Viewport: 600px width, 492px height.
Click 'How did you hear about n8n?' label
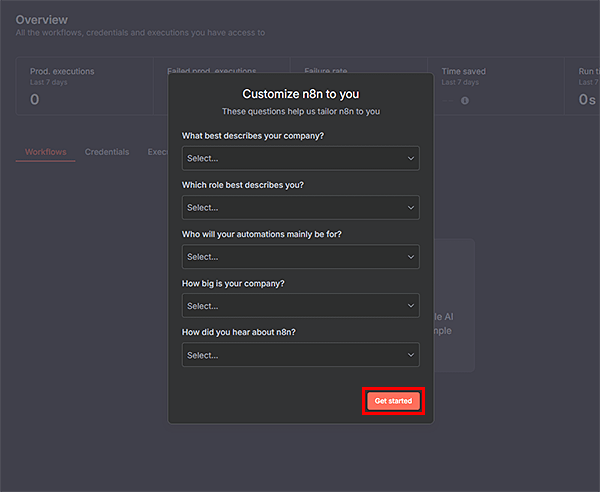[x=239, y=332]
